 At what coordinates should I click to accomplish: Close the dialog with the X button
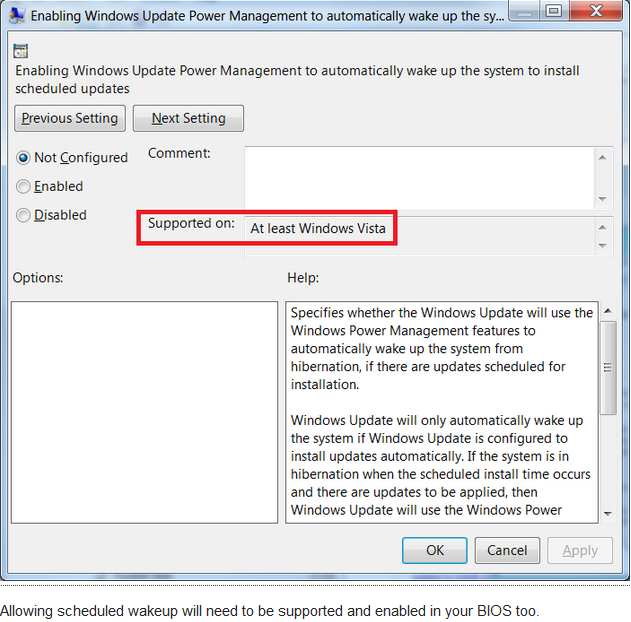tap(596, 11)
